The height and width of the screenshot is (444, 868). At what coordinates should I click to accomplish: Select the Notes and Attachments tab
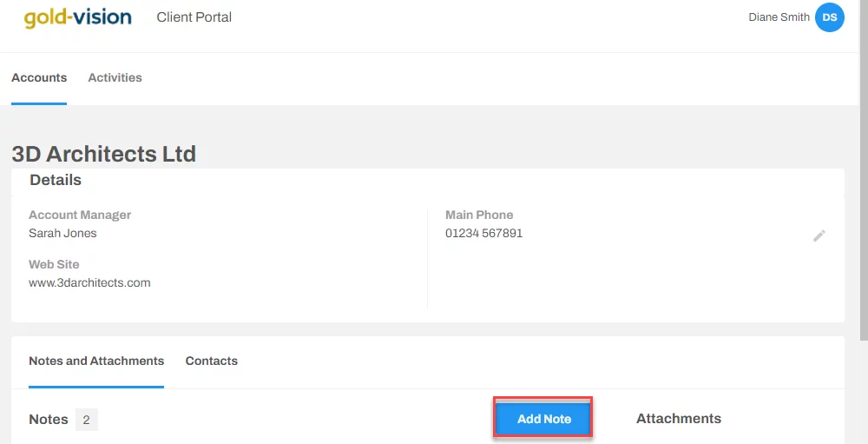click(96, 361)
